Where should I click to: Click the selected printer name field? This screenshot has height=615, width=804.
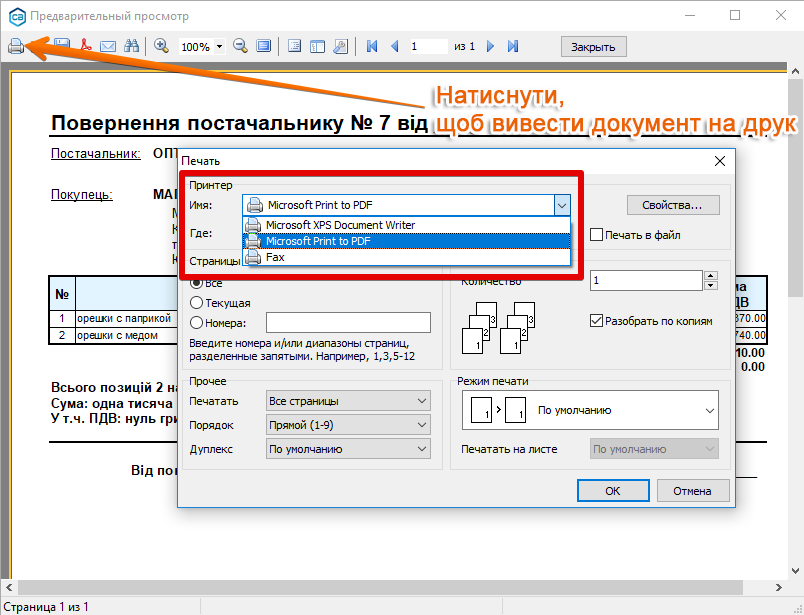(398, 205)
